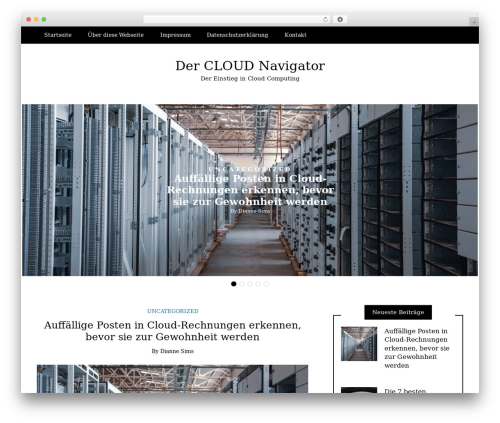Select the fifth slider dot
Image resolution: width=500 pixels, height=423 pixels.
pos(266,284)
